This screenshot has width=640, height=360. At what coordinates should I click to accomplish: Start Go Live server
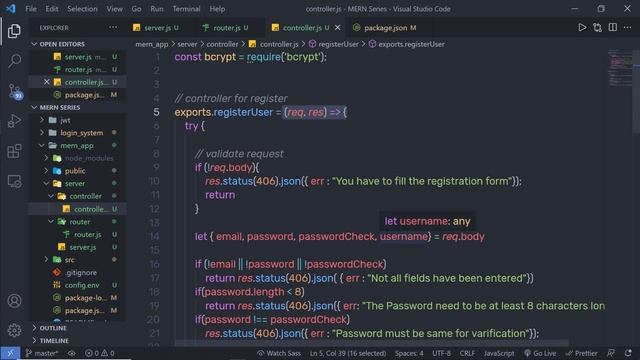pyautogui.click(x=540, y=353)
